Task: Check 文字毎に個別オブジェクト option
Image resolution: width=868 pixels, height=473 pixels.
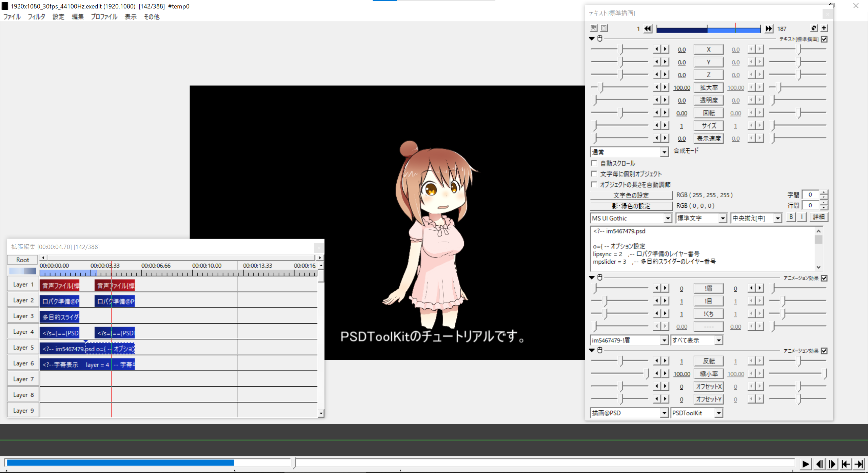Action: point(594,174)
